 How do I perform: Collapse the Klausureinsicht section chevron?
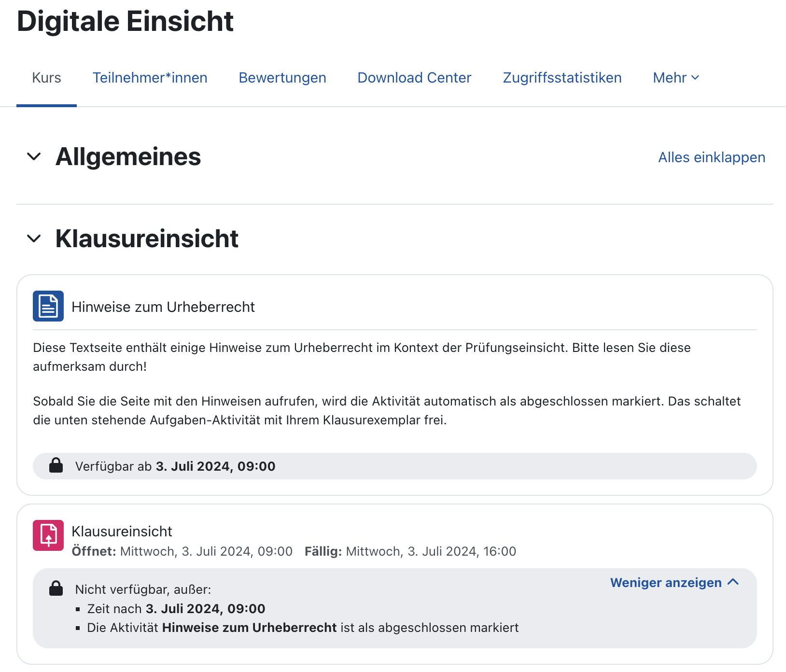(x=34, y=238)
